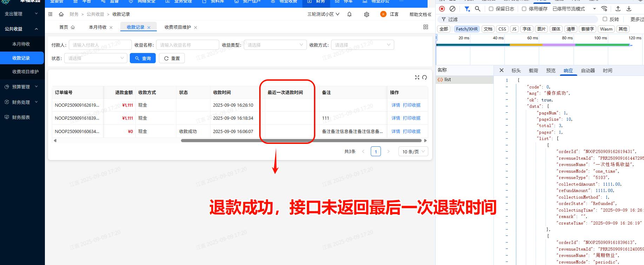
Task: Expand the 预算管理 chevron
Action: click(36, 87)
